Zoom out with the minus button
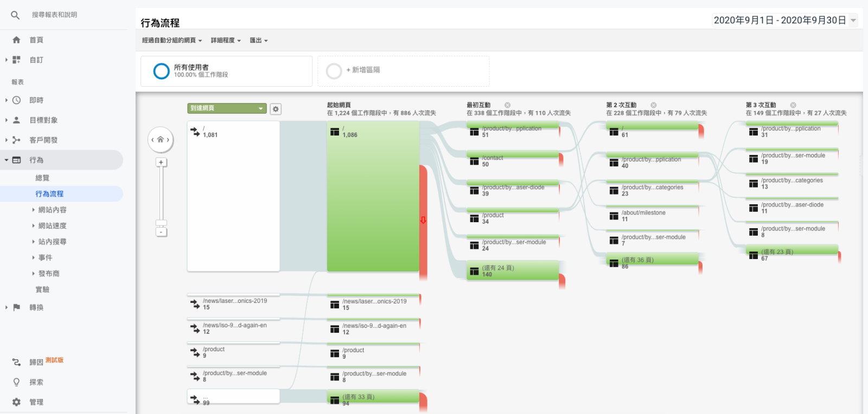The width and height of the screenshot is (868, 414). tap(161, 232)
